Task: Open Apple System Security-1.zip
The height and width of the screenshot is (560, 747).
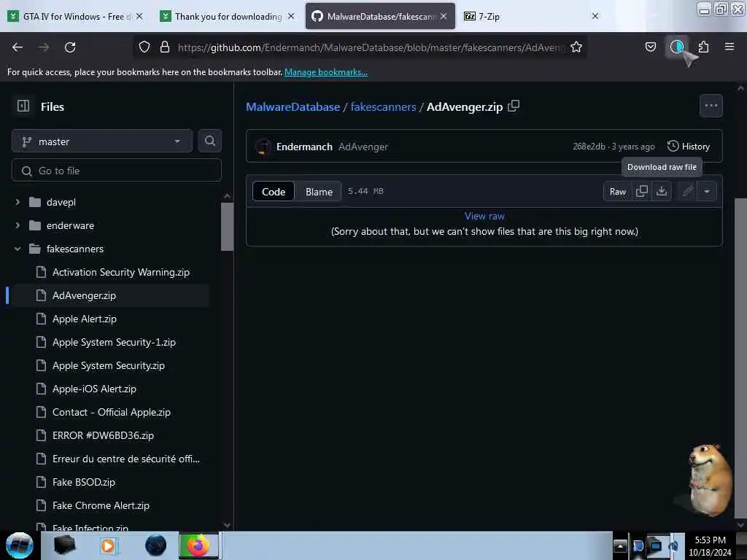Action: coord(114,342)
